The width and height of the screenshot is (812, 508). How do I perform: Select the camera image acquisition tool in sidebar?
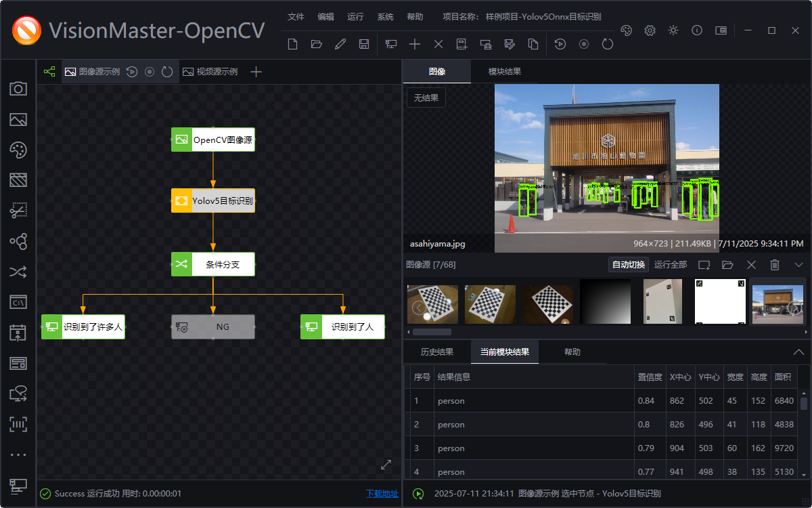18,88
